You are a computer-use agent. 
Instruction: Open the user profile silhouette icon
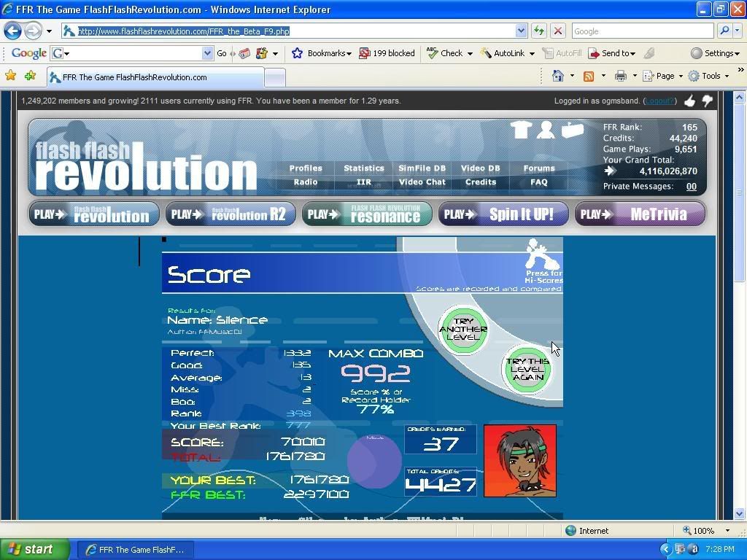(546, 130)
